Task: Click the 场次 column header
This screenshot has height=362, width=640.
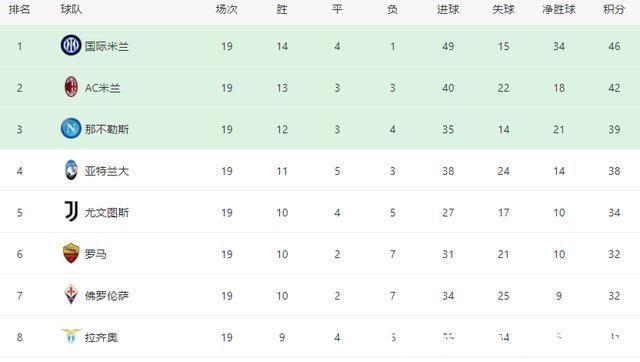Action: tap(227, 9)
